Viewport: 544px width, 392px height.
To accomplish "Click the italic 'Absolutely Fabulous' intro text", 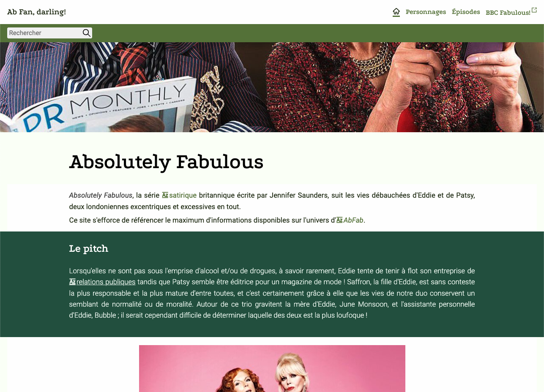I will [101, 195].
